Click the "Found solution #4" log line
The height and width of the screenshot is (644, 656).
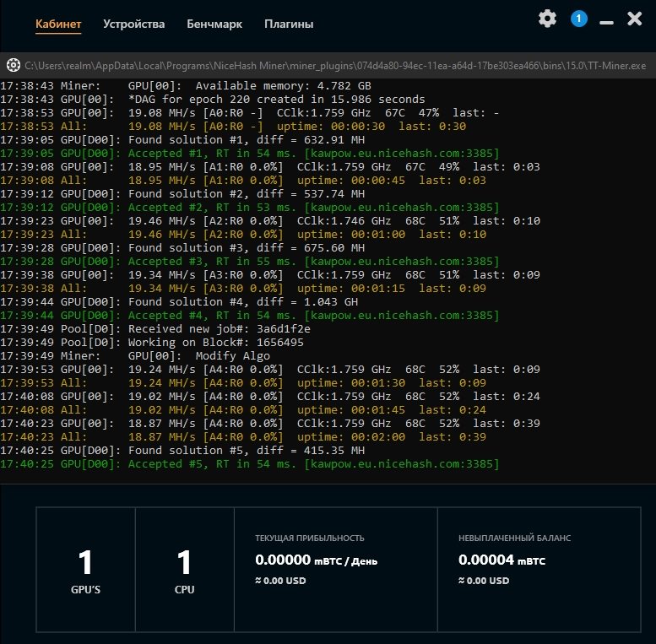click(x=182, y=302)
